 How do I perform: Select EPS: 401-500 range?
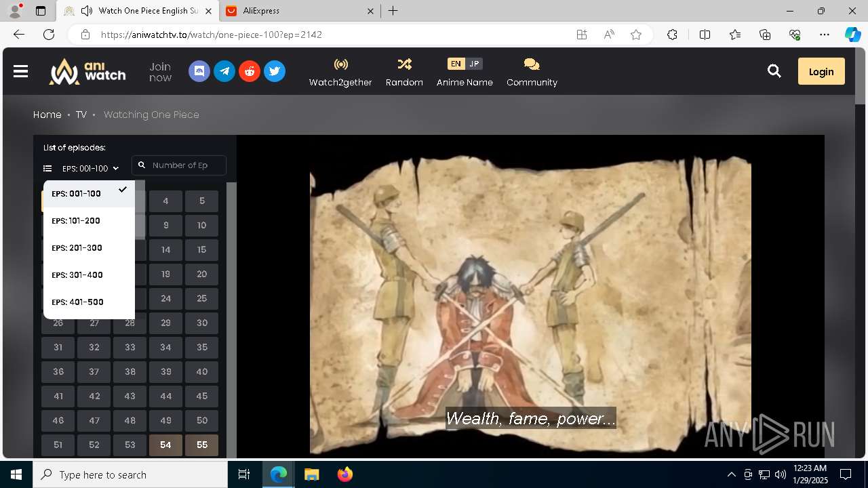(89, 302)
